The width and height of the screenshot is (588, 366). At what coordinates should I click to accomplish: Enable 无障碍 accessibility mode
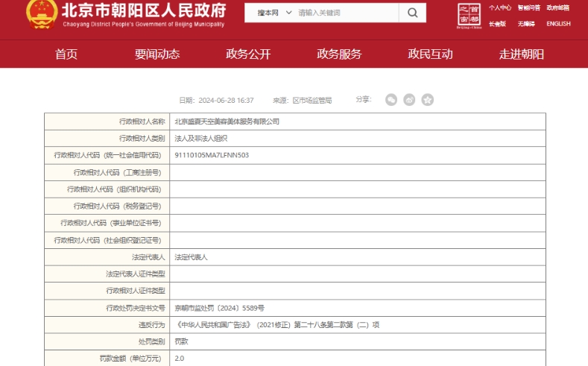pyautogui.click(x=526, y=24)
